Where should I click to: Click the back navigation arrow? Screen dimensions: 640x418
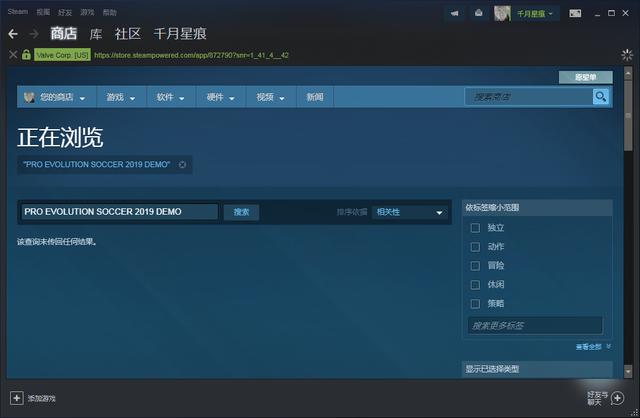pyautogui.click(x=14, y=33)
